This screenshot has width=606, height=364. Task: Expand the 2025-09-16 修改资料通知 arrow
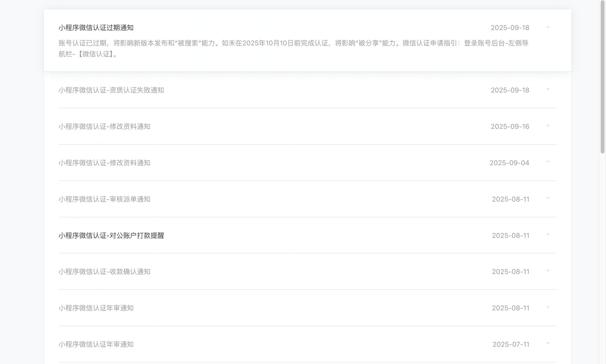tap(548, 126)
